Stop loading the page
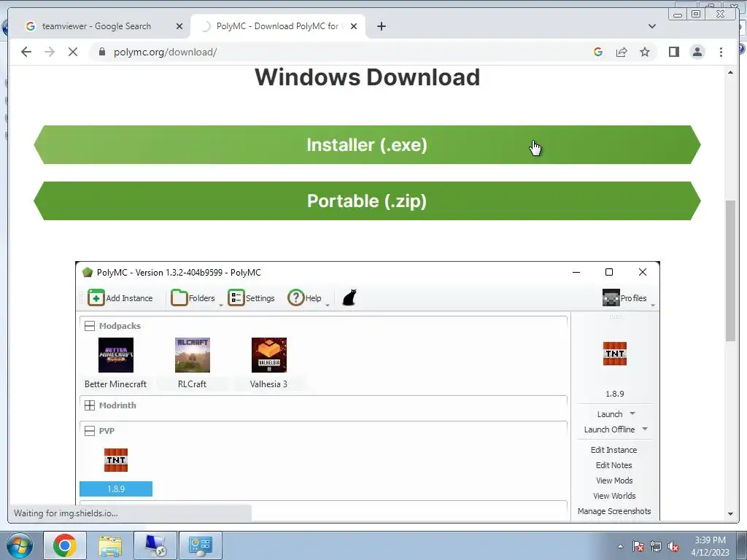This screenshot has width=747, height=560. click(72, 52)
